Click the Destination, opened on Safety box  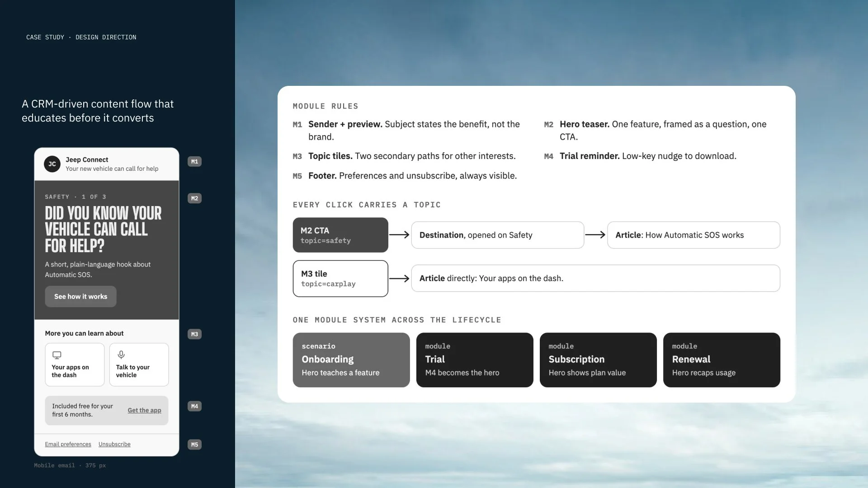pos(498,235)
